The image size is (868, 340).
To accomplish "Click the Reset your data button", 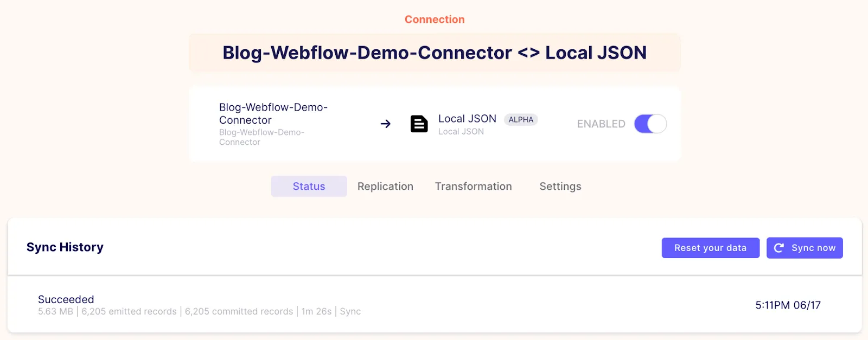I will click(x=711, y=248).
